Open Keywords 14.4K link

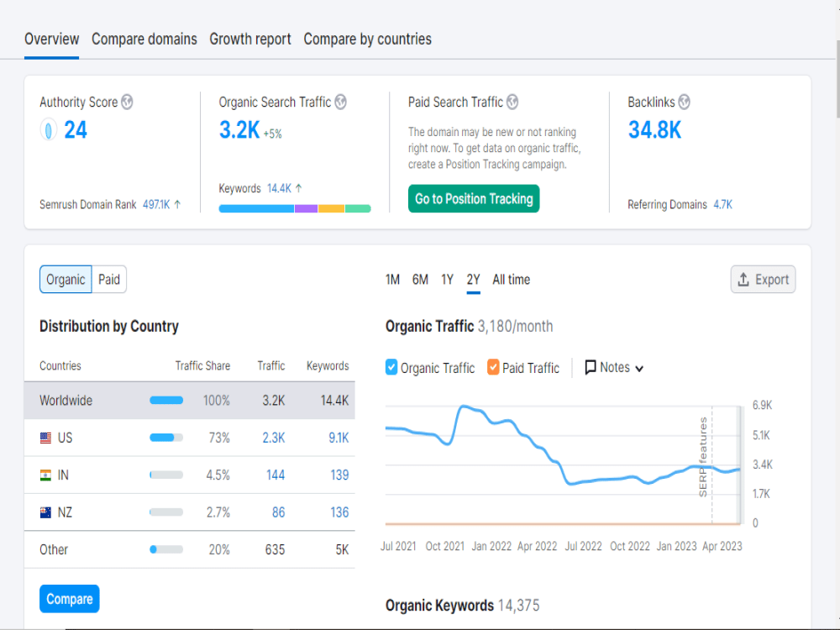coord(279,188)
